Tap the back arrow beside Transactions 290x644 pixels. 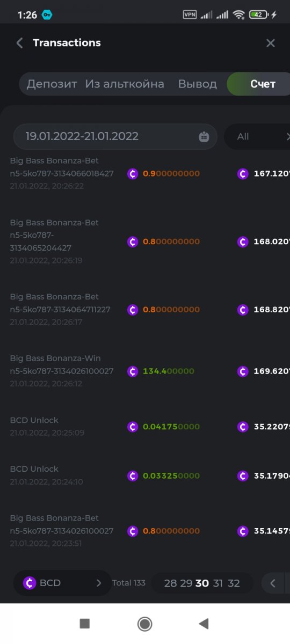pyautogui.click(x=20, y=43)
